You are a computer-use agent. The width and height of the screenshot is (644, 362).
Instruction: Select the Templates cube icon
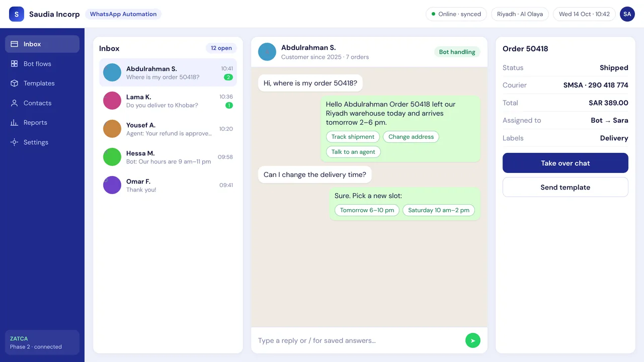coord(14,83)
